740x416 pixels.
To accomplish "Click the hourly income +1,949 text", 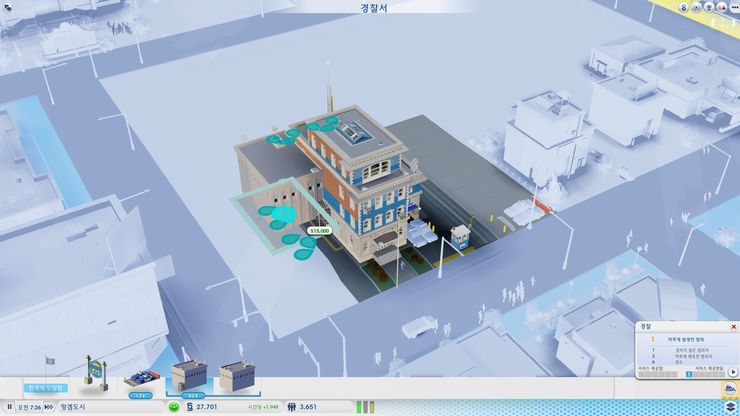I will (x=263, y=407).
